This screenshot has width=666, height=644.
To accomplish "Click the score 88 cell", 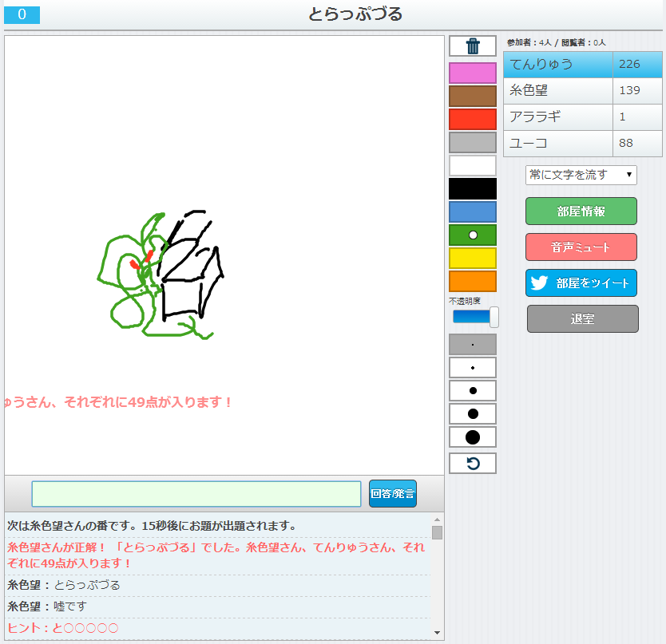I will [637, 143].
